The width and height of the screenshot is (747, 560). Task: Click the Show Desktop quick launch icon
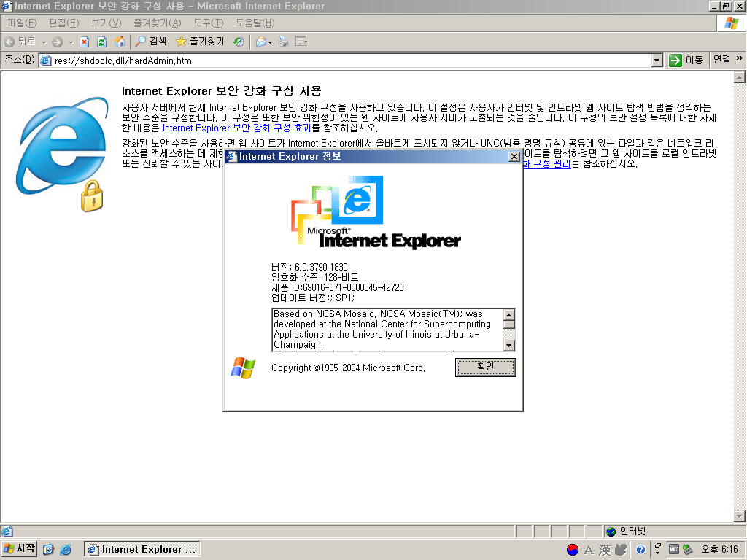49,550
